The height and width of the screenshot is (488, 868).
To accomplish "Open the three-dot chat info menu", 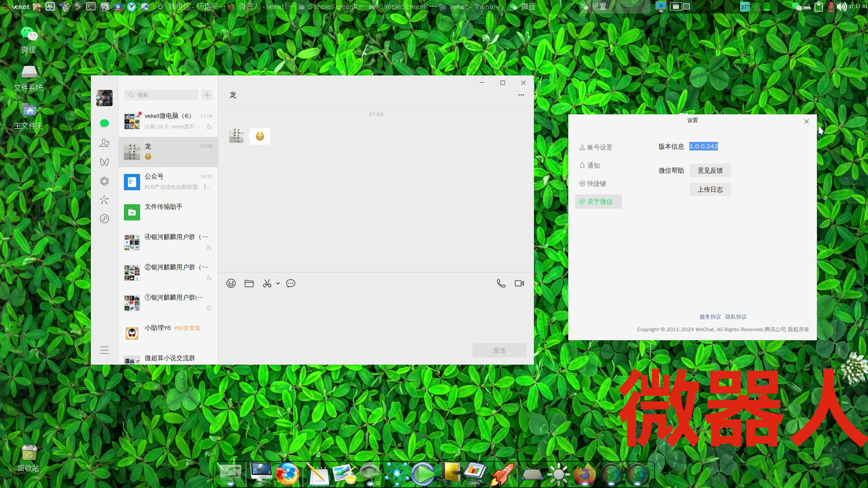I will (521, 95).
